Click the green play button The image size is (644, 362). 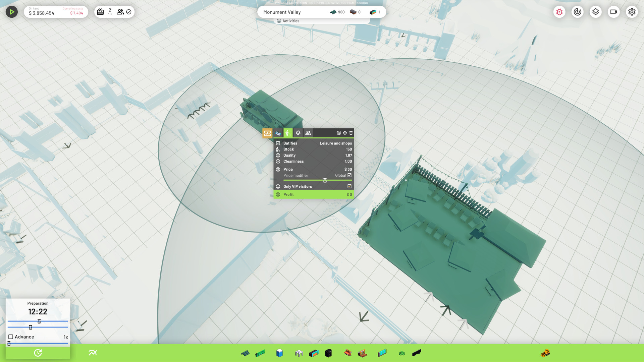point(12,12)
